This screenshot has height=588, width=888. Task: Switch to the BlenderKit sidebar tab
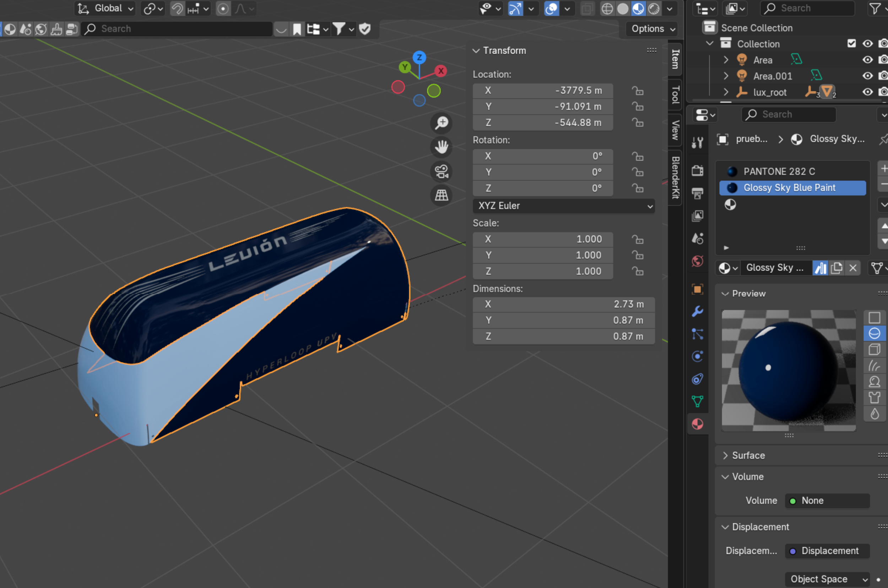click(676, 177)
